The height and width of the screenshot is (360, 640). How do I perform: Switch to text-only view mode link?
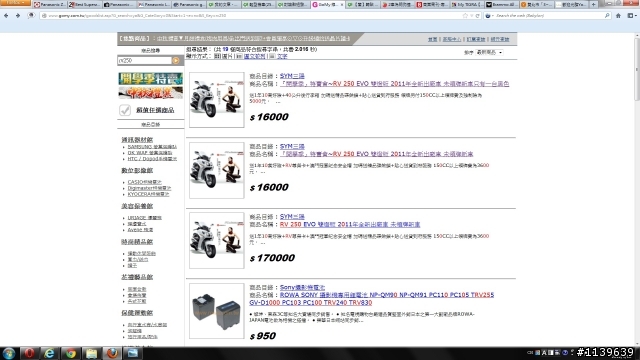coord(282,56)
